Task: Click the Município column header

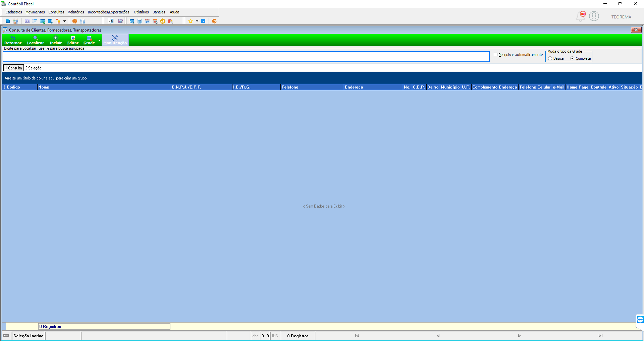Action: click(x=450, y=87)
